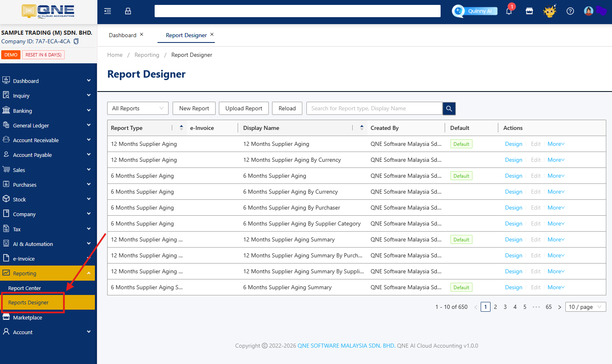Switch to the Dashboard tab

(122, 35)
